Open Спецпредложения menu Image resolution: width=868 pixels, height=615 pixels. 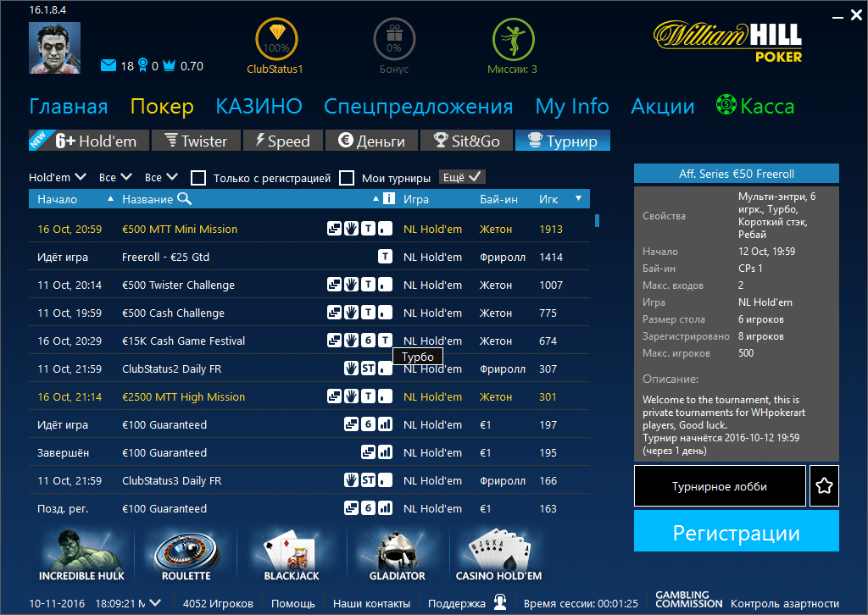tap(419, 106)
